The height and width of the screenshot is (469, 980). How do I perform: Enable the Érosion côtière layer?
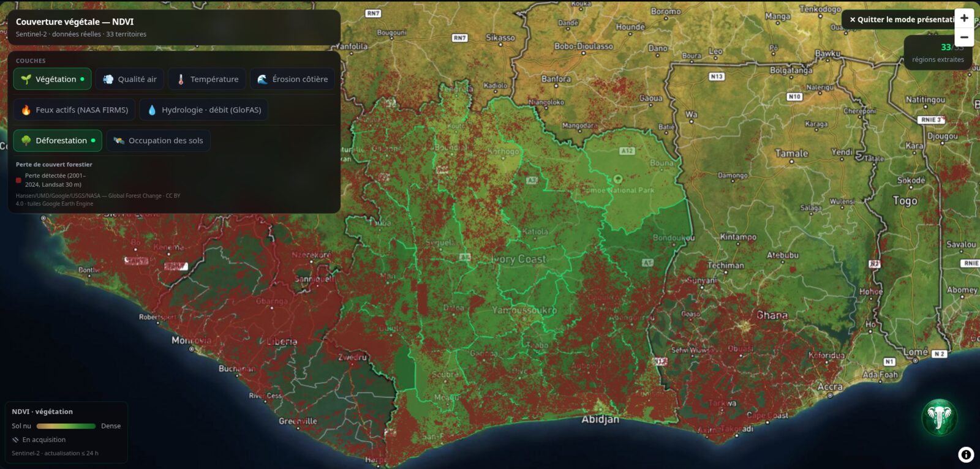pos(292,79)
